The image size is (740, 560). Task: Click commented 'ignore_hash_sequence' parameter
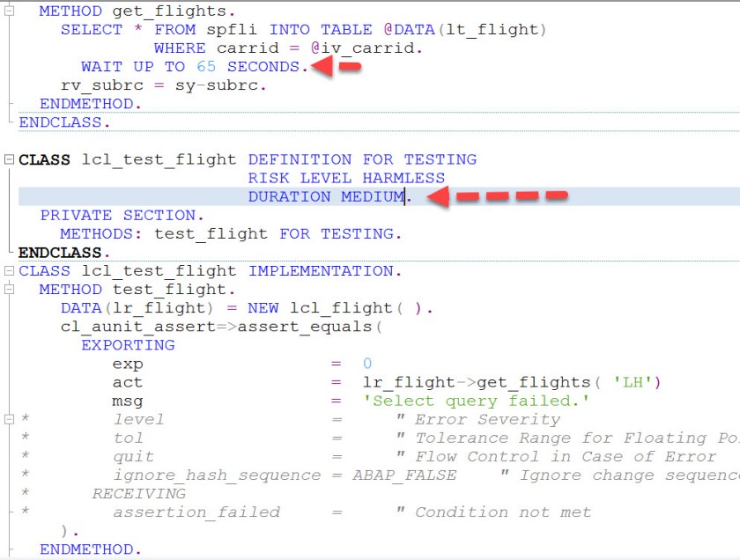217,475
